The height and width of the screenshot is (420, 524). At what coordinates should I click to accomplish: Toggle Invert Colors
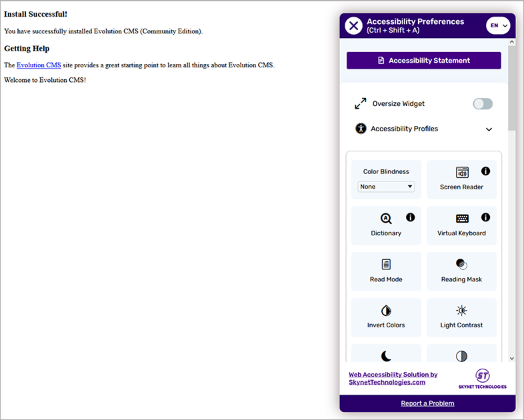click(386, 317)
